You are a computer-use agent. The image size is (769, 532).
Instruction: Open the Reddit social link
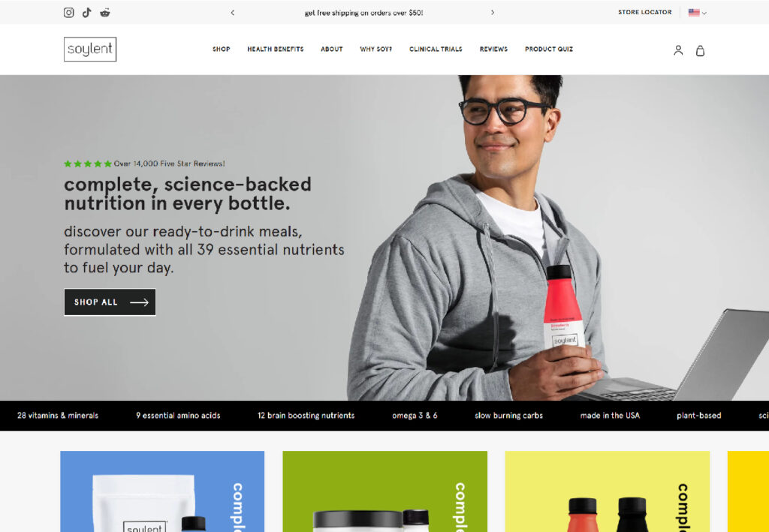pyautogui.click(x=105, y=13)
